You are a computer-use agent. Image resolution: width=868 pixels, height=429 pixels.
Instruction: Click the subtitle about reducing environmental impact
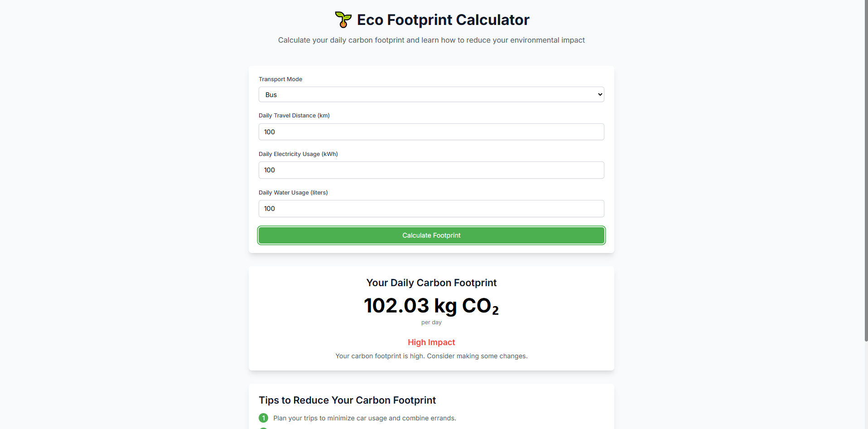[431, 40]
